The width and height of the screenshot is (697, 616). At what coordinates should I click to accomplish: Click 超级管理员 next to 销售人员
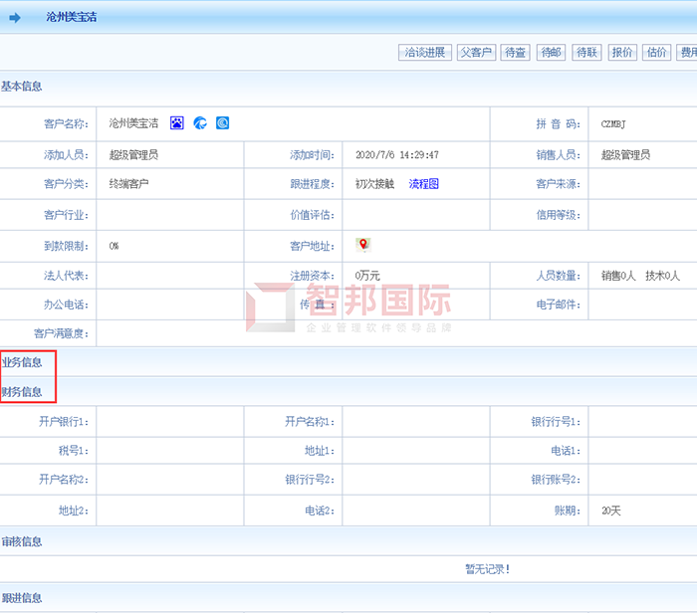pyautogui.click(x=626, y=155)
